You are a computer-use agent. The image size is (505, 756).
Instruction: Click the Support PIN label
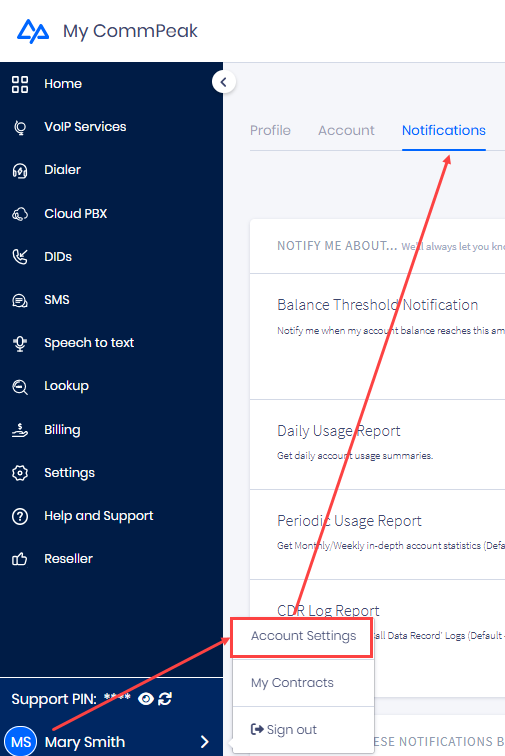(54, 699)
